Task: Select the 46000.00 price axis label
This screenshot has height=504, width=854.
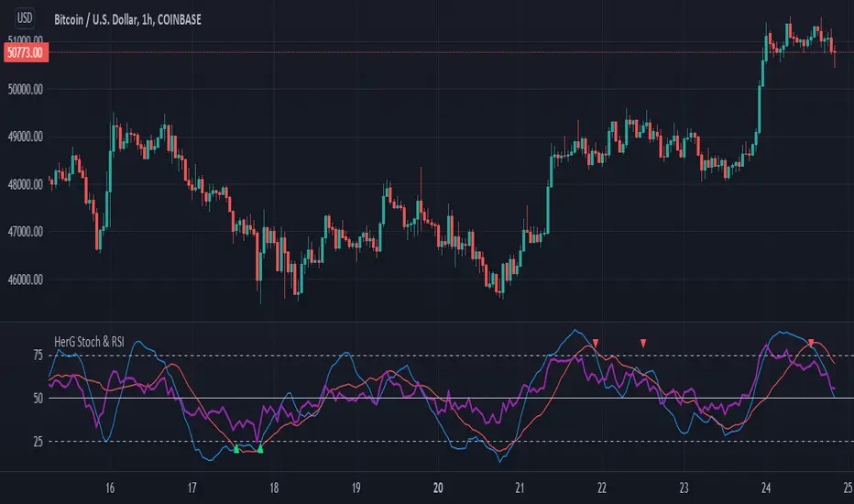Action: pyautogui.click(x=26, y=279)
